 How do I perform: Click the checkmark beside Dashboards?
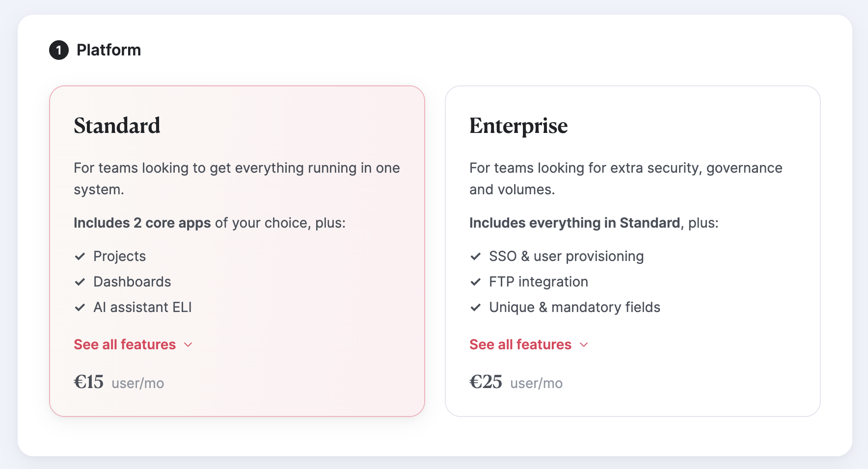80,282
